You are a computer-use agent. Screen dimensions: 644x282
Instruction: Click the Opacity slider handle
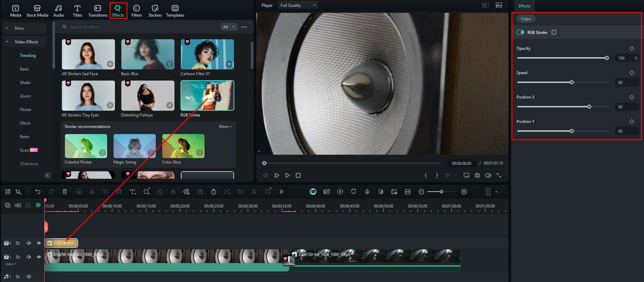pos(607,58)
